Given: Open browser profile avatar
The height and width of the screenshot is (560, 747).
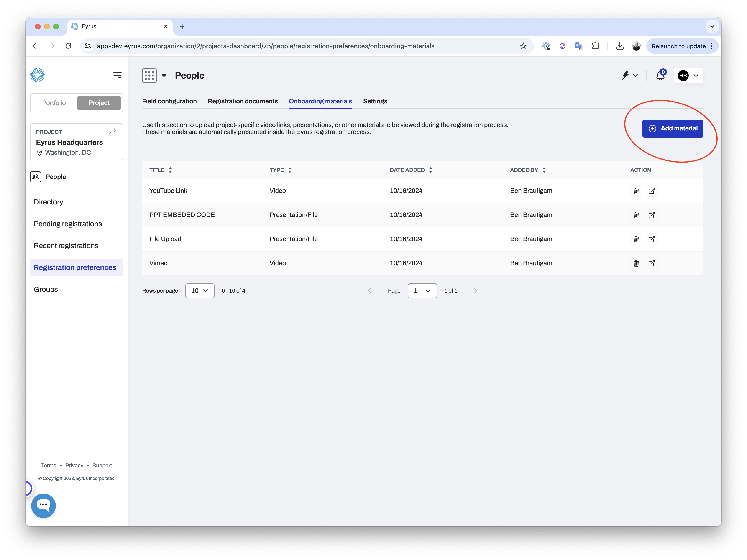Looking at the screenshot, I should pyautogui.click(x=636, y=46).
